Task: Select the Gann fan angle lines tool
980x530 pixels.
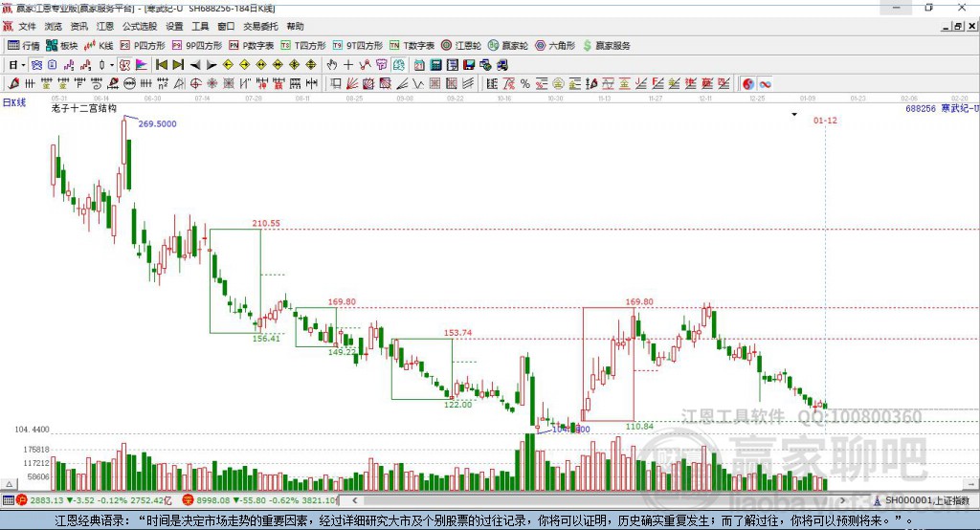Action: point(352,84)
